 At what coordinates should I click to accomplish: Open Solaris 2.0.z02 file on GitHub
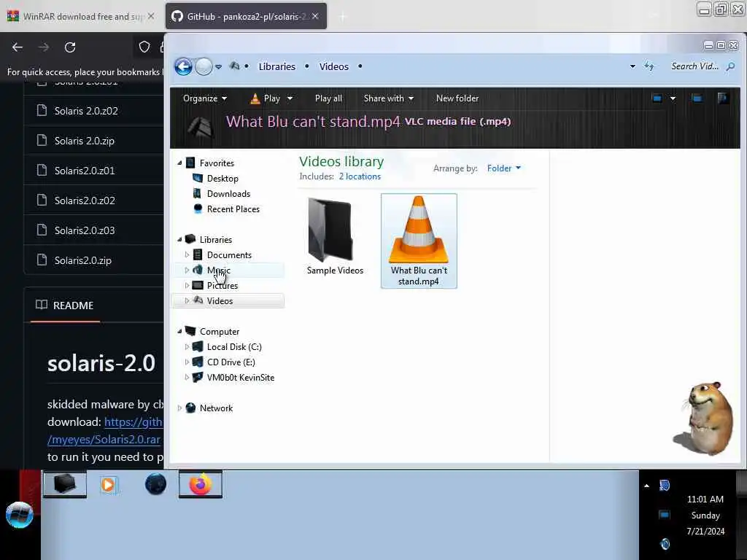coord(86,111)
